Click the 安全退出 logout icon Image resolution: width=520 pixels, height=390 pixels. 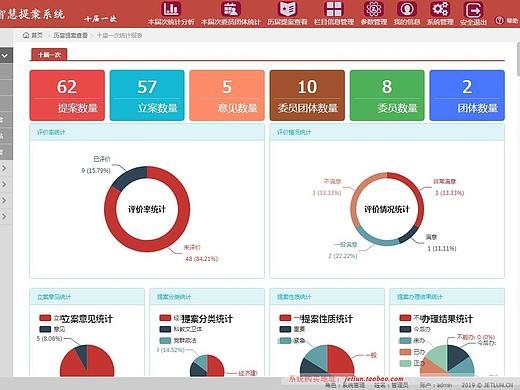coord(473,9)
